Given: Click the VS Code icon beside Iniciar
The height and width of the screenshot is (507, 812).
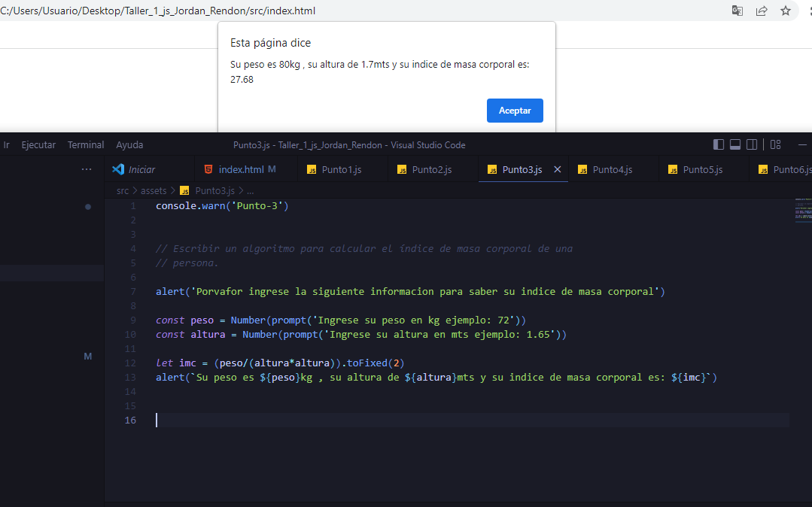Looking at the screenshot, I should tap(118, 169).
